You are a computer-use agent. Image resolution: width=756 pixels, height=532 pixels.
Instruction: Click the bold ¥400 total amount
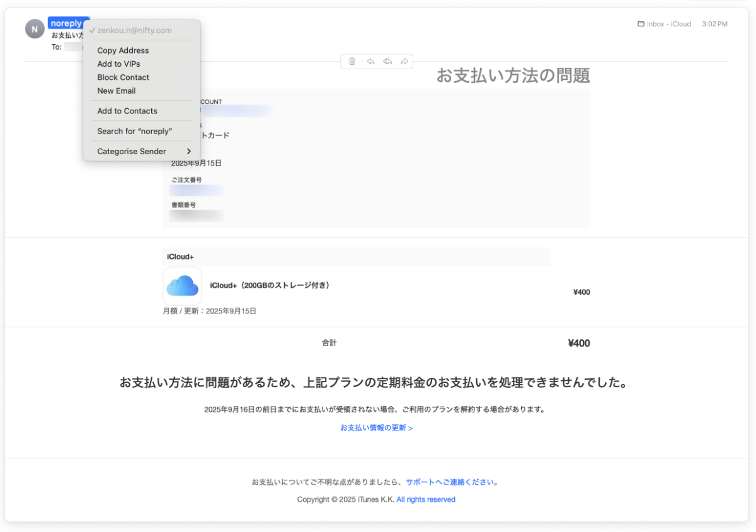point(579,343)
